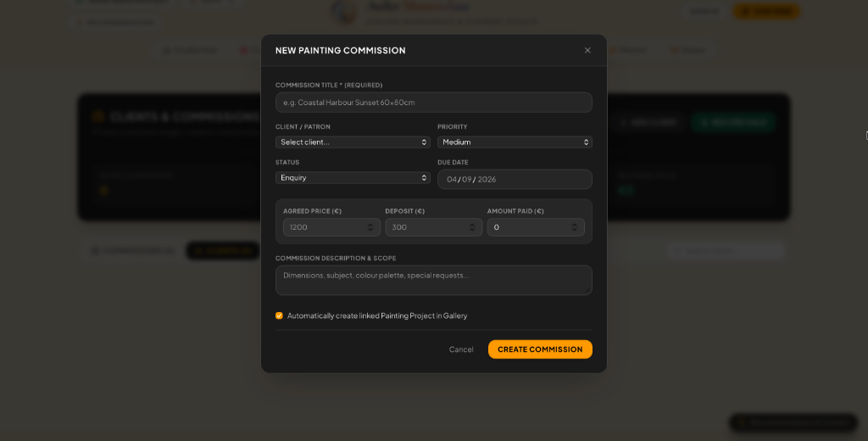This screenshot has height=441, width=868.
Task: Click the Deposit amount field
Action: [x=433, y=227]
